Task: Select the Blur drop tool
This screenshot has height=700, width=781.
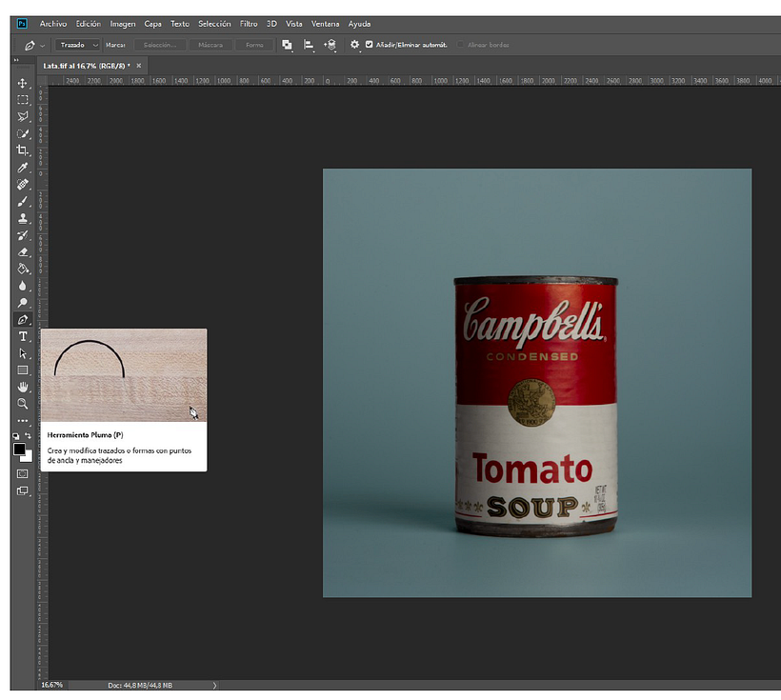Action: click(x=23, y=286)
